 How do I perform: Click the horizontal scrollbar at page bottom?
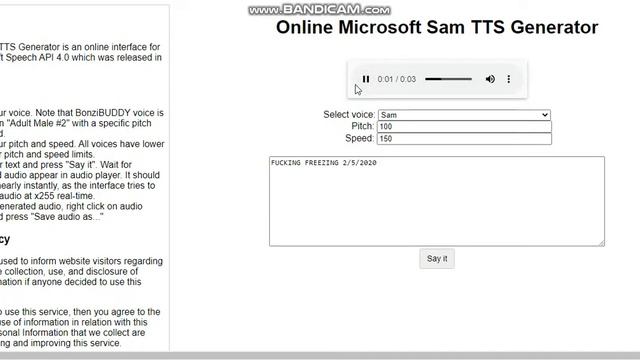point(320,356)
